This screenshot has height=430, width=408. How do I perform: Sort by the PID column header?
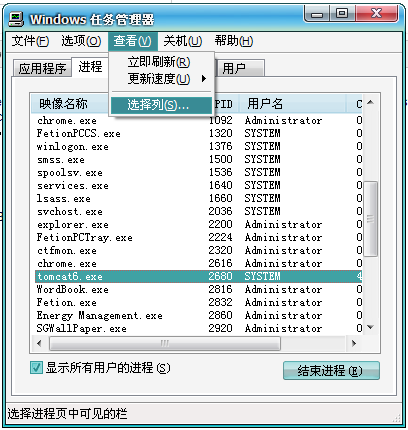tap(226, 104)
